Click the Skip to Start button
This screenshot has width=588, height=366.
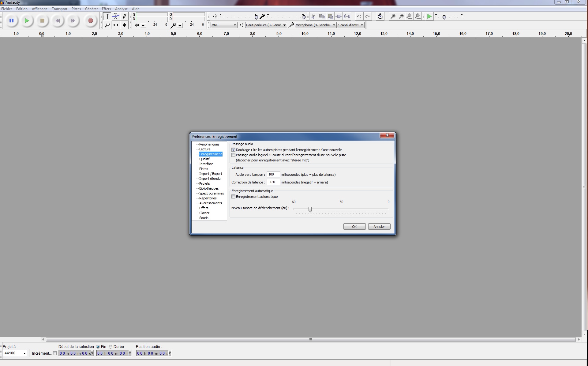tap(58, 21)
